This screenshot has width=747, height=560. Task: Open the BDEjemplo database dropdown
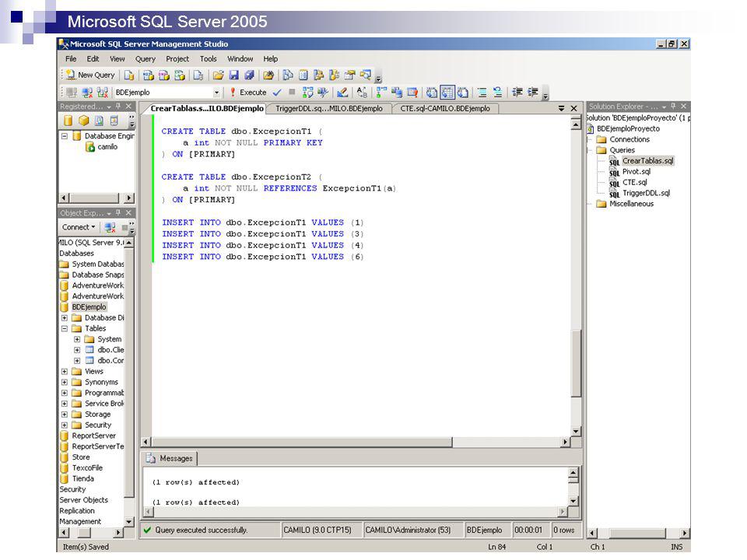216,93
